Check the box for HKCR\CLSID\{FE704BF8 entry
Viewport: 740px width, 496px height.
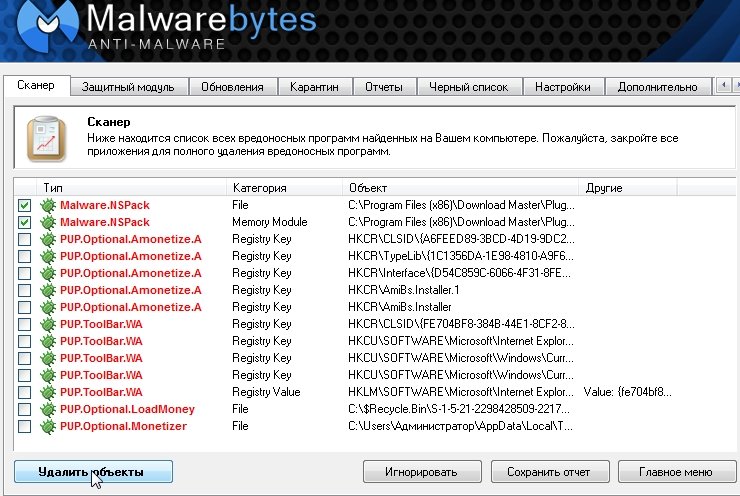click(25, 324)
